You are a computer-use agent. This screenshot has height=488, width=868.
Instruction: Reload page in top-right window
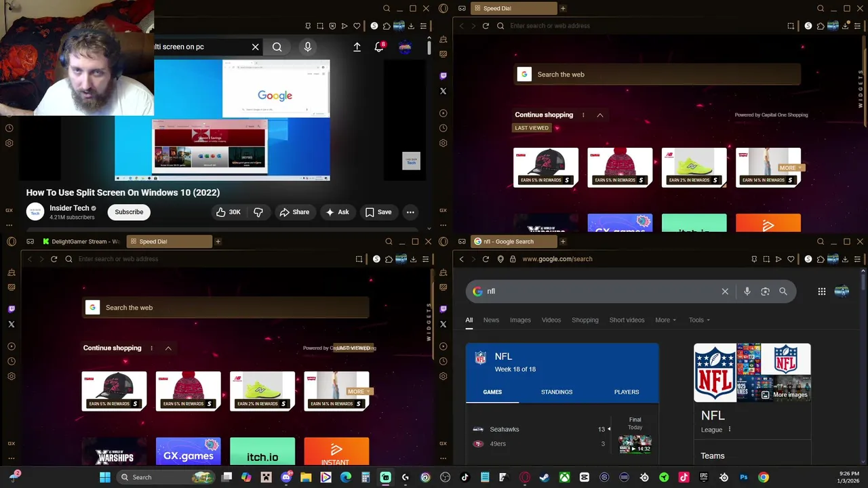pyautogui.click(x=486, y=26)
